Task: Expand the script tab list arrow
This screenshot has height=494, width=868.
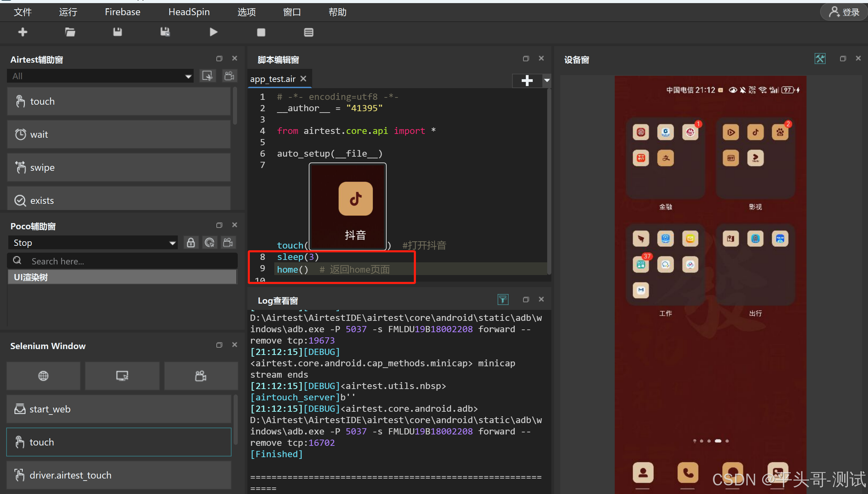Action: (x=547, y=81)
